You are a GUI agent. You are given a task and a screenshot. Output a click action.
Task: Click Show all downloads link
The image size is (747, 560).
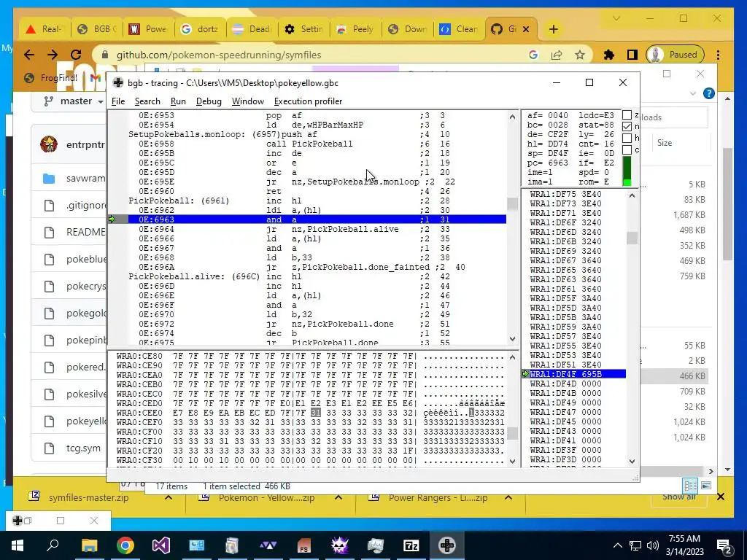tap(679, 497)
